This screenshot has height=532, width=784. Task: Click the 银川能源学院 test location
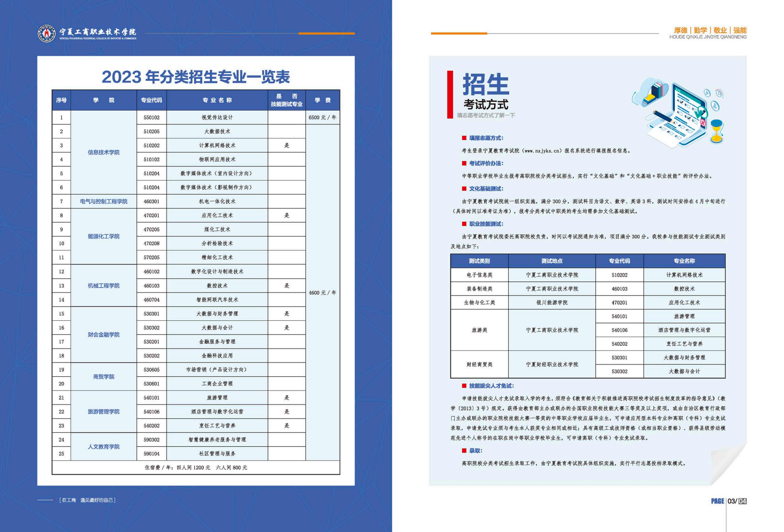point(552,303)
